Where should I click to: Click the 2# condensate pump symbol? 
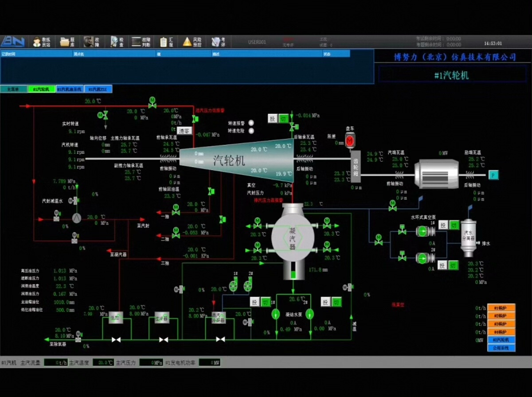tap(309, 314)
